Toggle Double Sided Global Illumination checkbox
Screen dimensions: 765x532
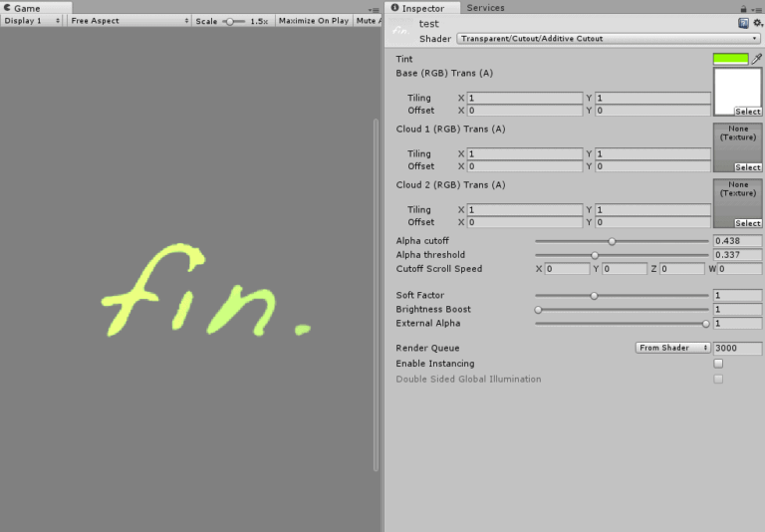pyautogui.click(x=718, y=379)
